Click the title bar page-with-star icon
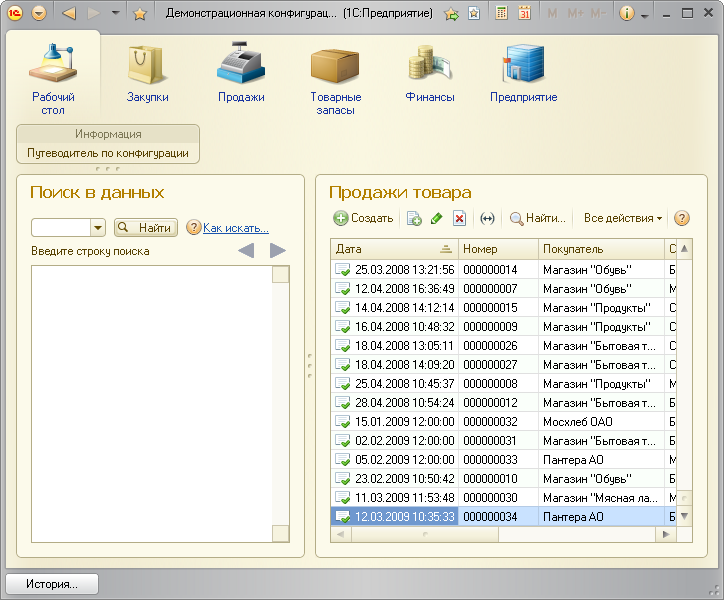 pyautogui.click(x=474, y=13)
